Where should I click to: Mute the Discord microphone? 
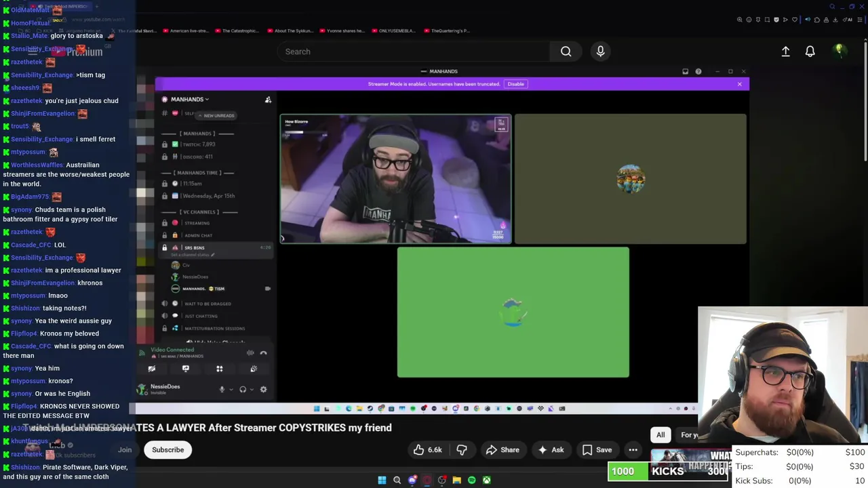[x=222, y=389]
